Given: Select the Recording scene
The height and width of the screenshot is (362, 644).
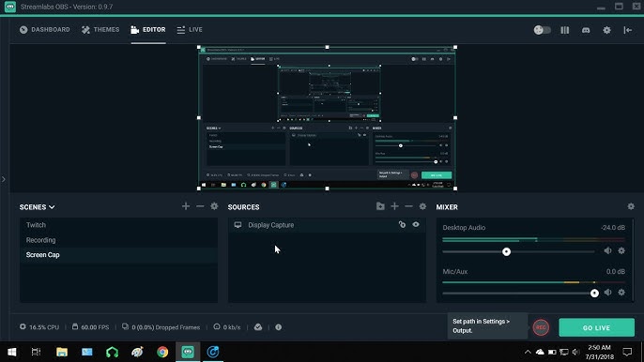Looking at the screenshot, I should [118, 240].
